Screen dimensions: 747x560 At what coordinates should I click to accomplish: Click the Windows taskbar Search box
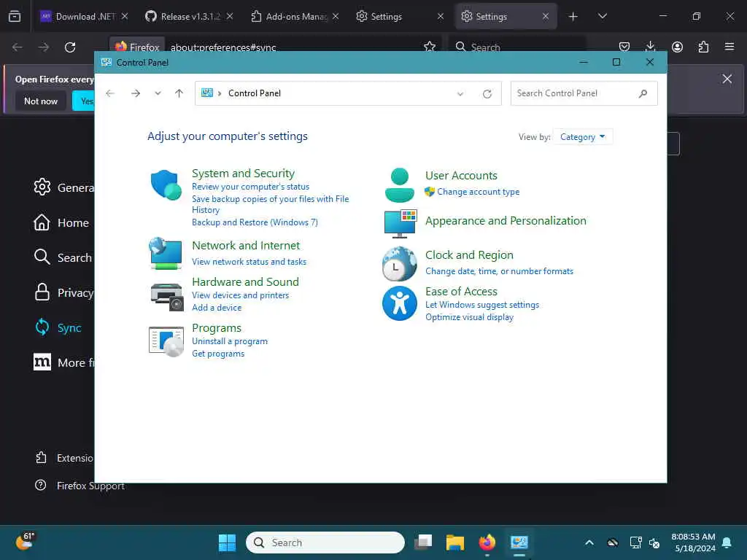pyautogui.click(x=325, y=542)
